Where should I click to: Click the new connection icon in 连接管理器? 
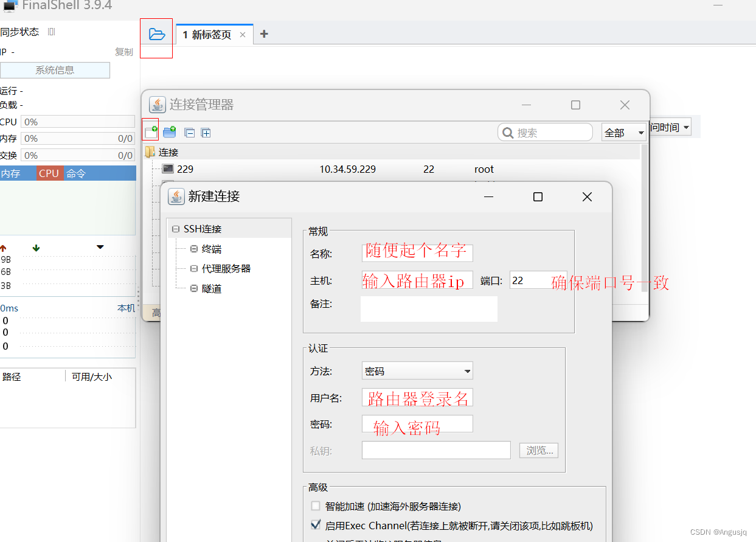click(x=151, y=131)
